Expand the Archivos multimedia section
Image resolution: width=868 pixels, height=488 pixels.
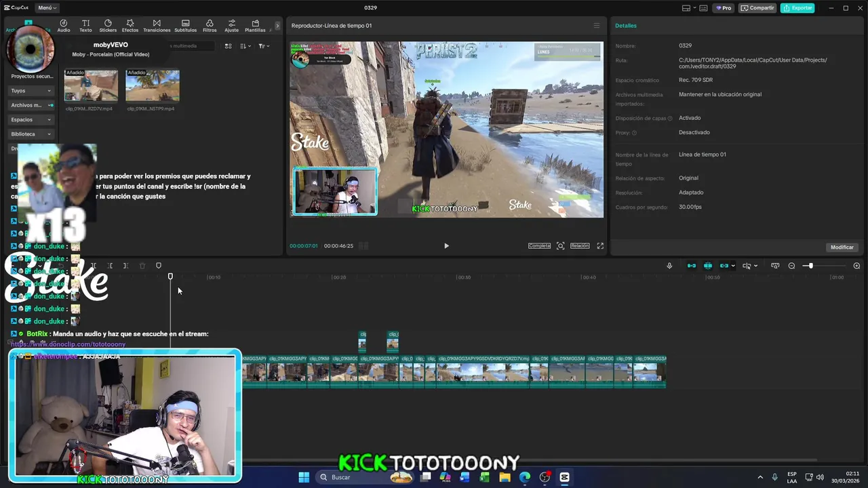tap(31, 105)
